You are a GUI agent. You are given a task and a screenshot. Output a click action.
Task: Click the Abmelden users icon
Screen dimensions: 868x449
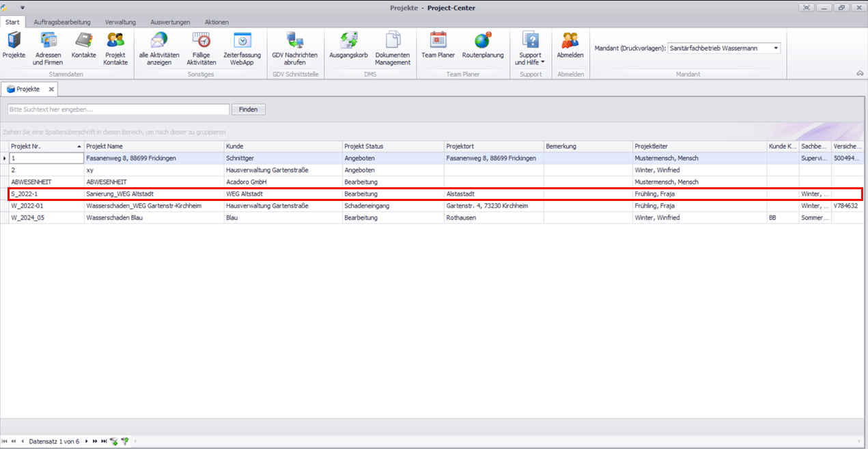point(570,41)
